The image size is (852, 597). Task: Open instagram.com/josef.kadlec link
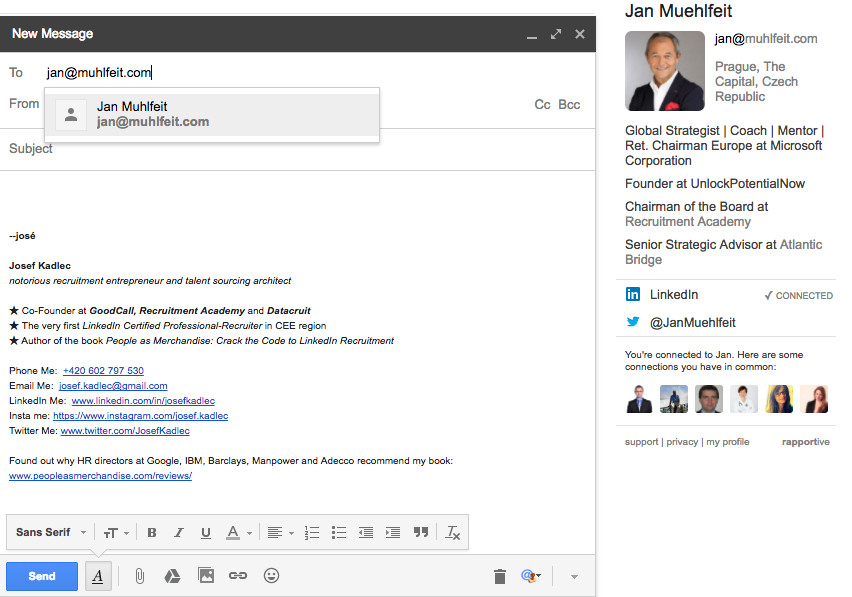click(140, 416)
